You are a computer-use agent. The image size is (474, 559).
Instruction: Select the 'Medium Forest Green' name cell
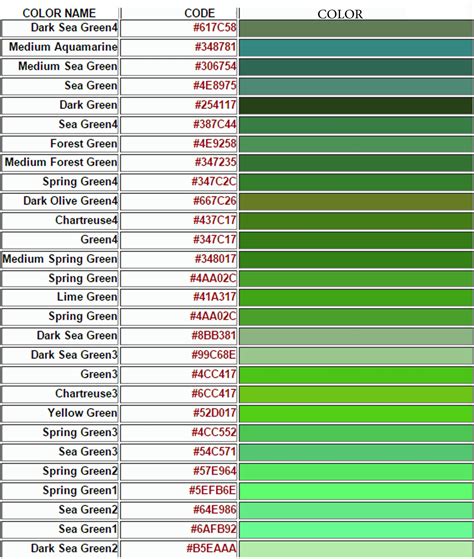pos(60,163)
